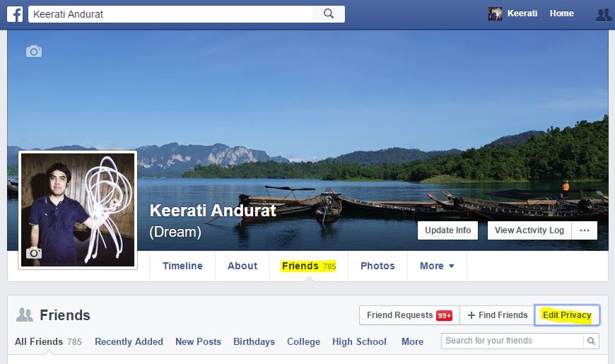Open View Activity Log
The width and height of the screenshot is (615, 364).
pyautogui.click(x=529, y=230)
